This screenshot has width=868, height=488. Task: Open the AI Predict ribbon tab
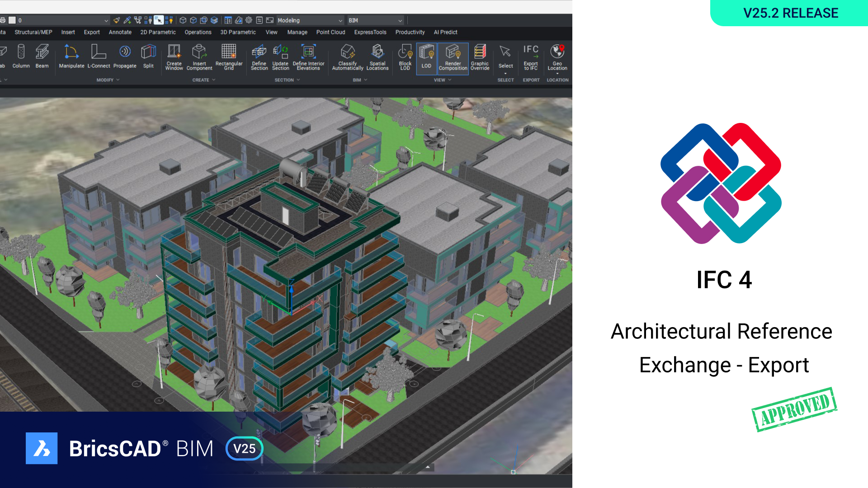445,32
